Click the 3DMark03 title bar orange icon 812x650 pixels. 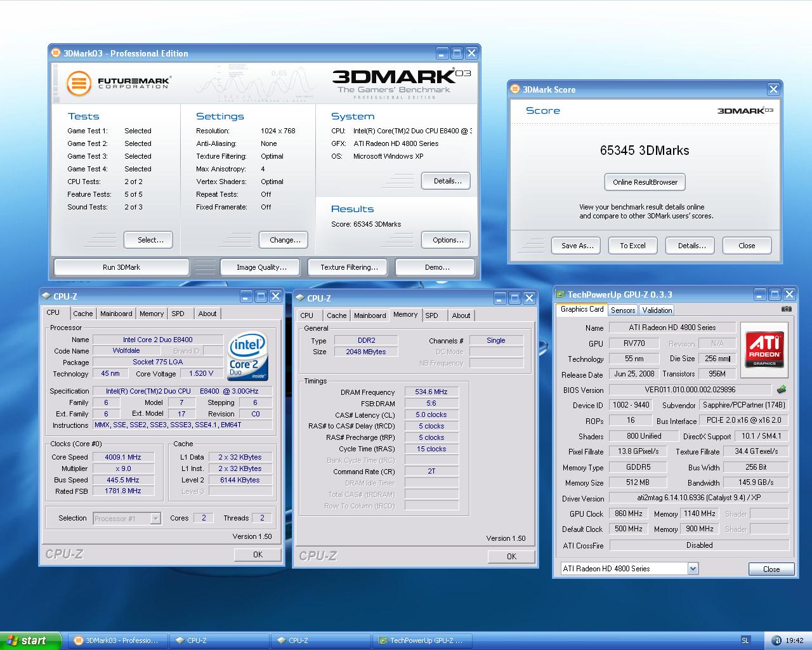56,53
